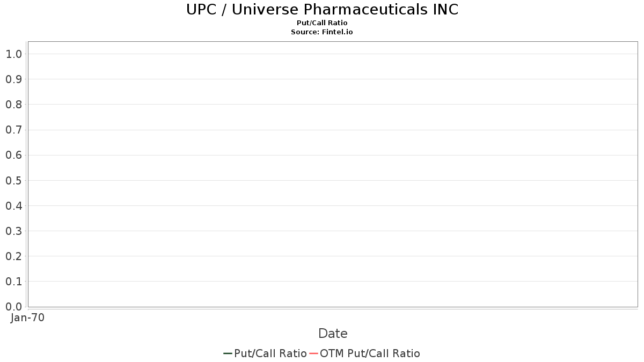
Task: Click the 0.5 y-axis label
Action: [14, 180]
